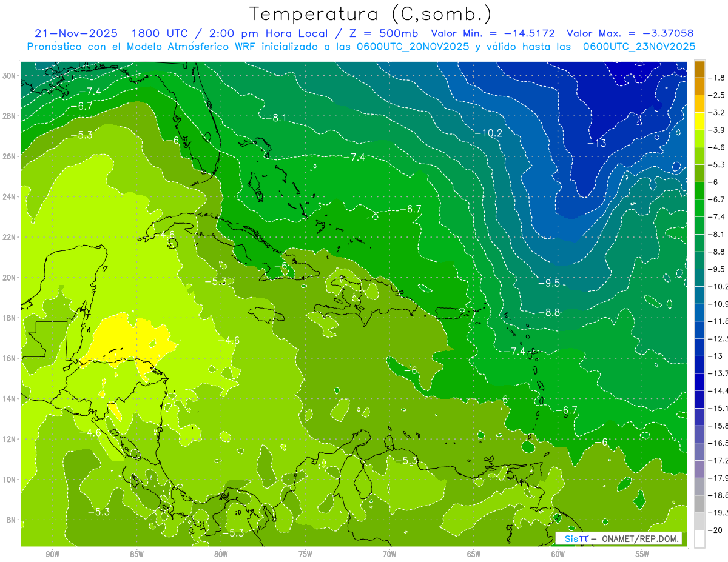Click the "-20" value on the color legend
The height and width of the screenshot is (562, 728).
coord(716,530)
